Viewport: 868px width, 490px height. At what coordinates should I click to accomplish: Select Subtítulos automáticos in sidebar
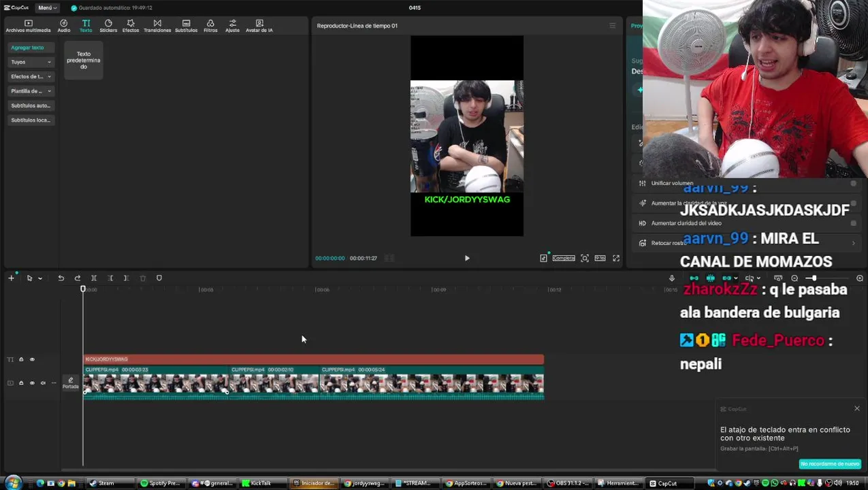[31, 105]
